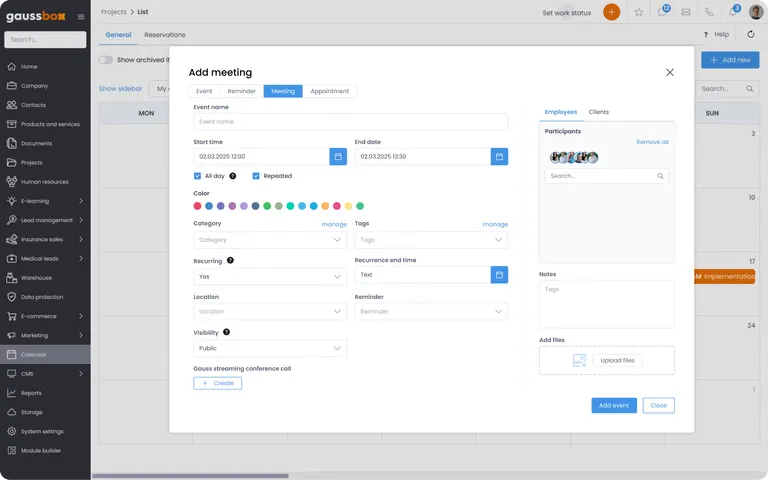
Task: Open the phone call icon
Action: tap(709, 12)
